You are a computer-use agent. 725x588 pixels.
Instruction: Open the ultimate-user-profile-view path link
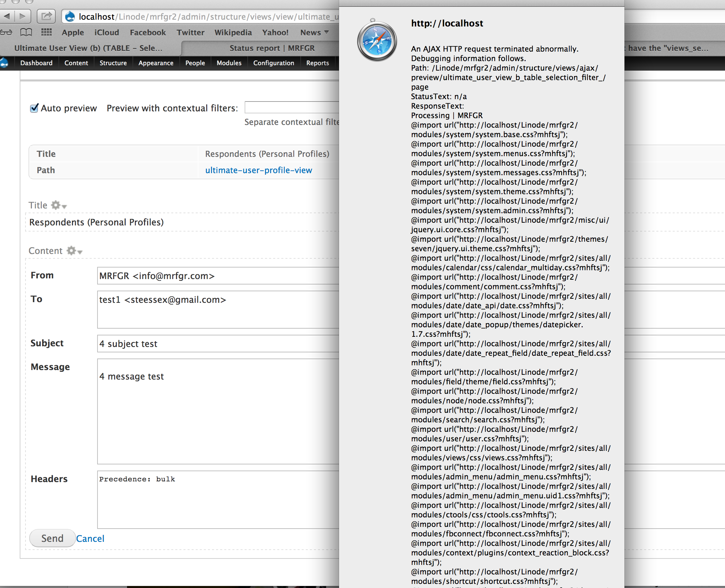(x=259, y=170)
